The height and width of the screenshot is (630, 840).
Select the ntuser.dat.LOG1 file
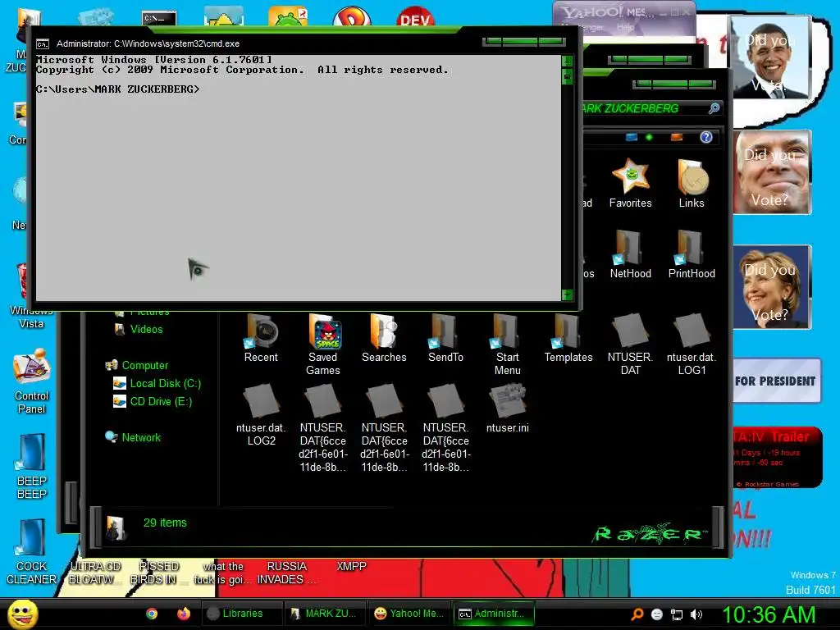692,345
